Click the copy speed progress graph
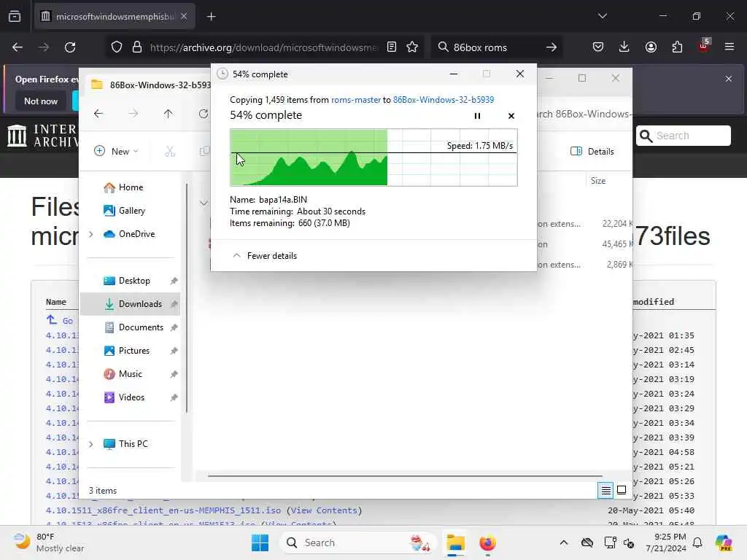The height and width of the screenshot is (560, 747). tap(373, 157)
